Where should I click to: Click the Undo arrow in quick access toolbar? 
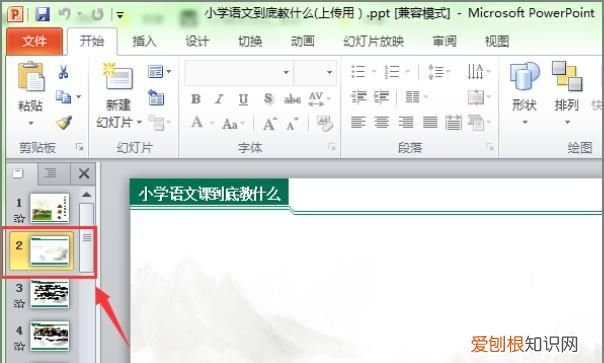pyautogui.click(x=64, y=15)
